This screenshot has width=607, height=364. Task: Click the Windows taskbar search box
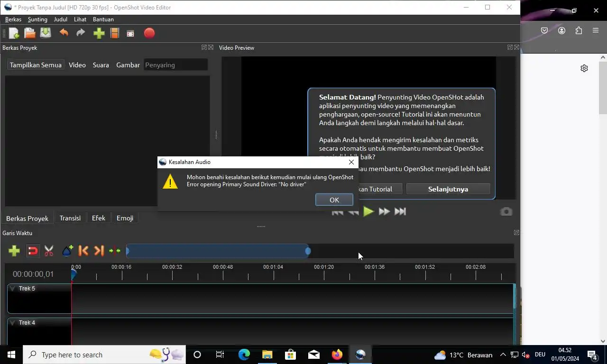(x=104, y=355)
